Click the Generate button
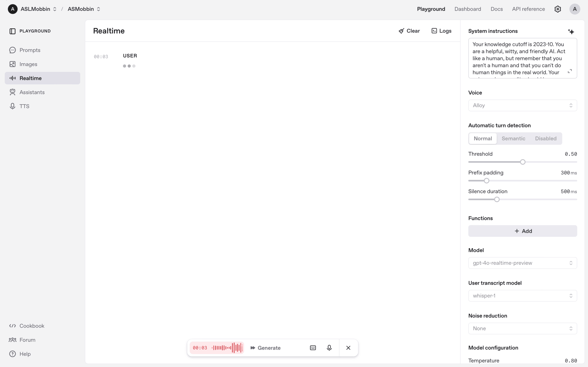The height and width of the screenshot is (367, 588). (x=265, y=348)
